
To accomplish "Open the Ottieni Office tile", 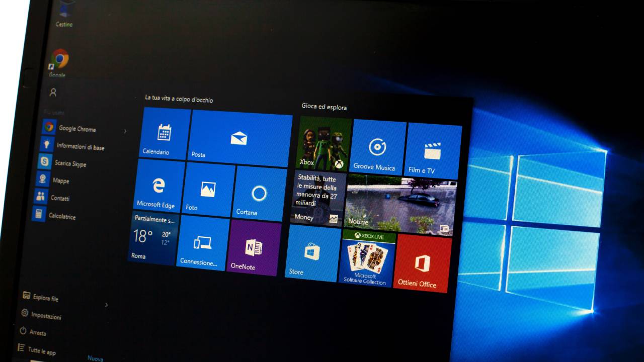I will 422,263.
